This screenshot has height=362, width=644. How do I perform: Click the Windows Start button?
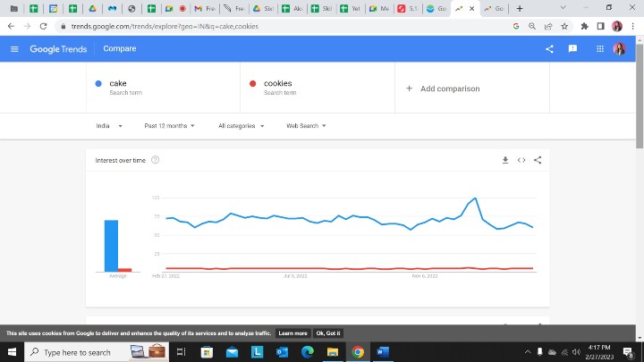(12, 352)
